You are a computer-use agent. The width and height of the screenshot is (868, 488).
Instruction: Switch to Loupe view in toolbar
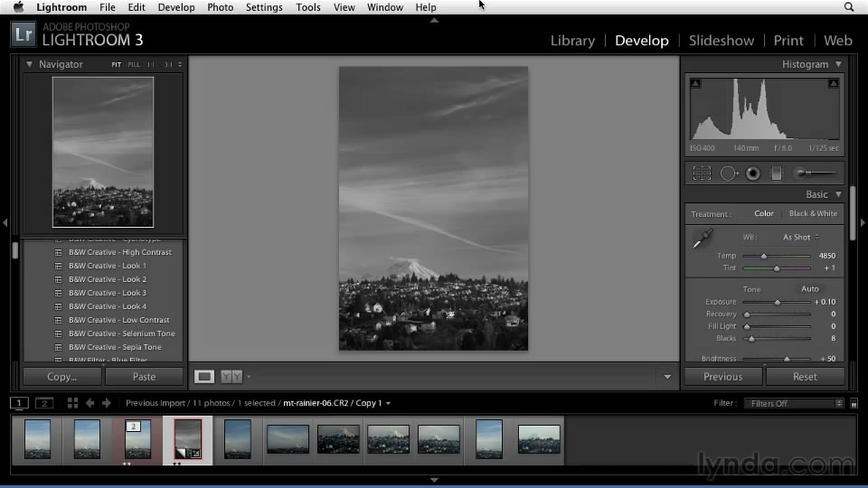pos(203,377)
